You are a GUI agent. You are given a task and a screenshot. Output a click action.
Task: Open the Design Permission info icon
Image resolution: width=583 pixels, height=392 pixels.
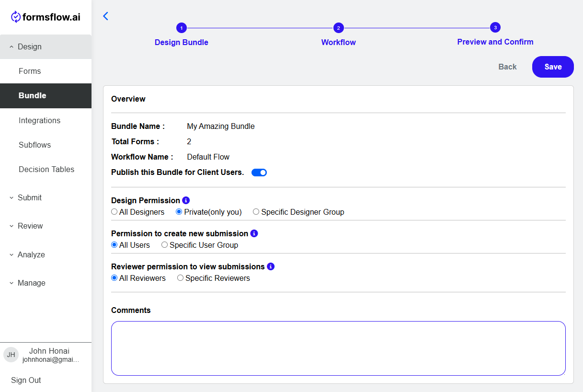(186, 200)
